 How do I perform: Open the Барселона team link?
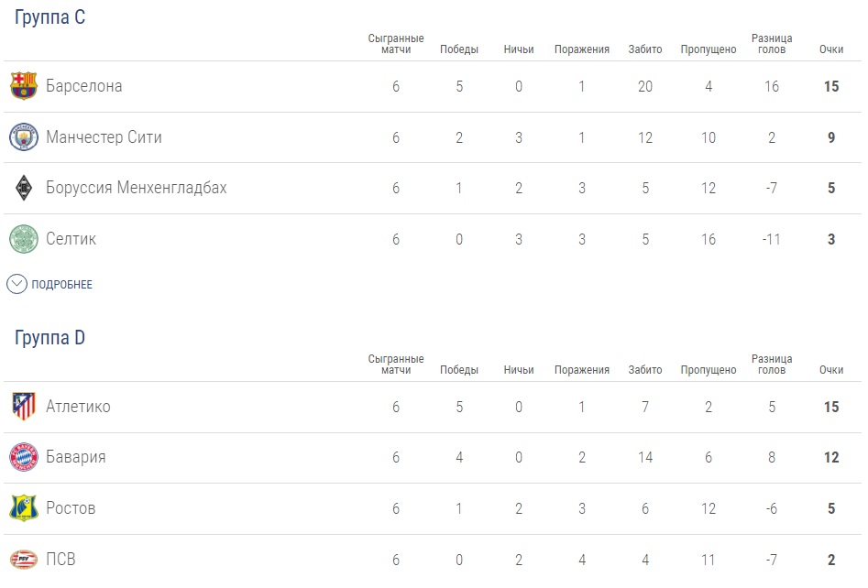coord(84,86)
